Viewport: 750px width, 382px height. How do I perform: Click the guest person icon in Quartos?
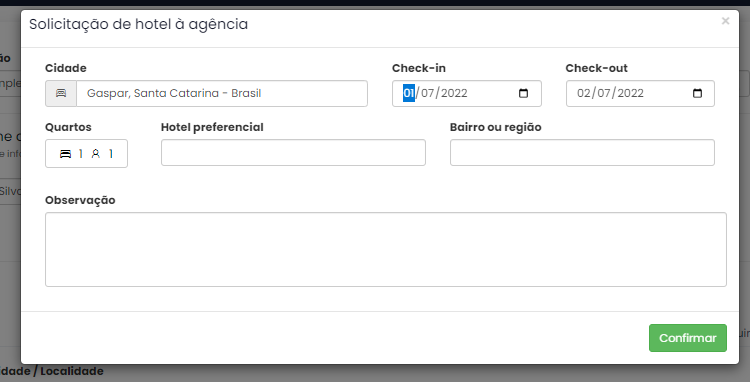[x=96, y=153]
